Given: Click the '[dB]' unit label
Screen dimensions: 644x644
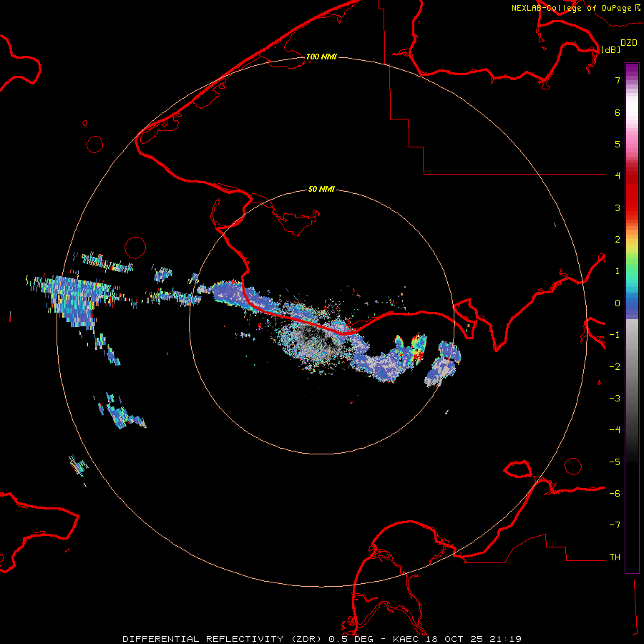Looking at the screenshot, I should tap(610, 49).
